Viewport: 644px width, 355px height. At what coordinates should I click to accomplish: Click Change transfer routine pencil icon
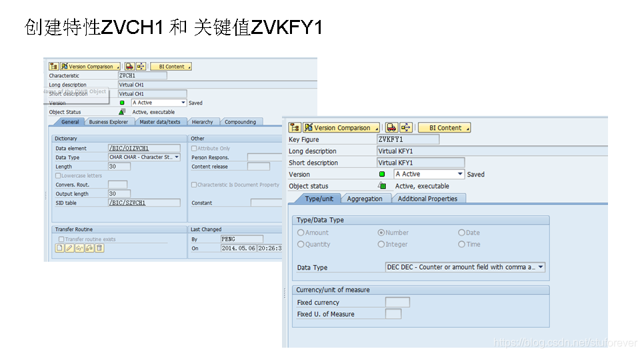click(x=69, y=248)
